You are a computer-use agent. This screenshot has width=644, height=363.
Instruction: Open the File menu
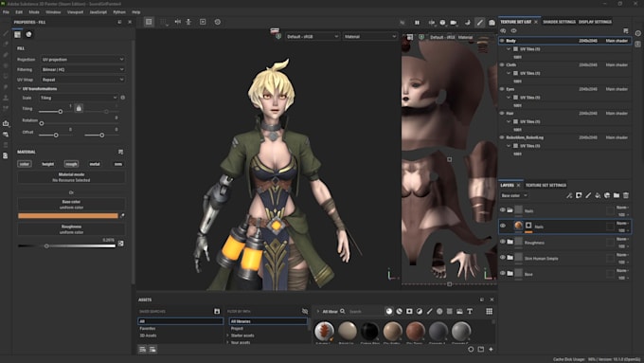tap(6, 12)
